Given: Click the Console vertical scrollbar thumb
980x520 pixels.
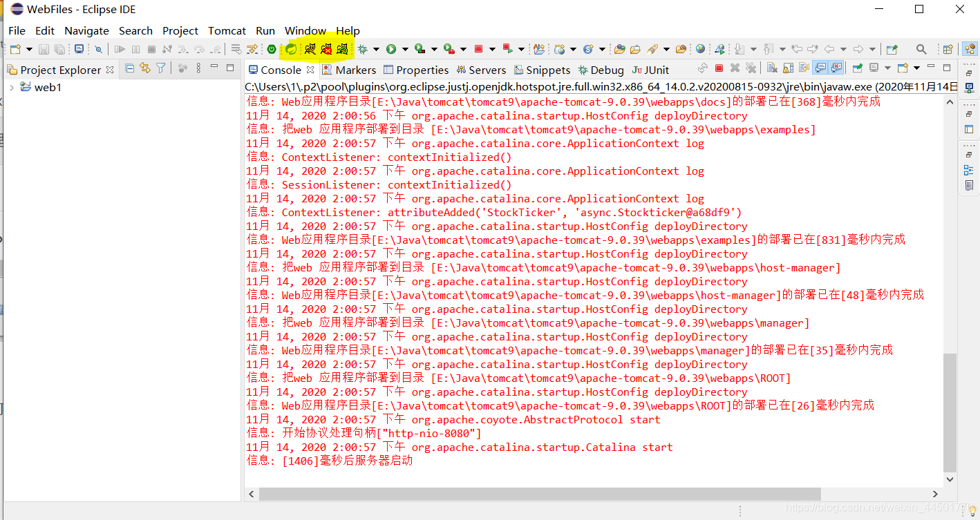Looking at the screenshot, I should (x=950, y=412).
